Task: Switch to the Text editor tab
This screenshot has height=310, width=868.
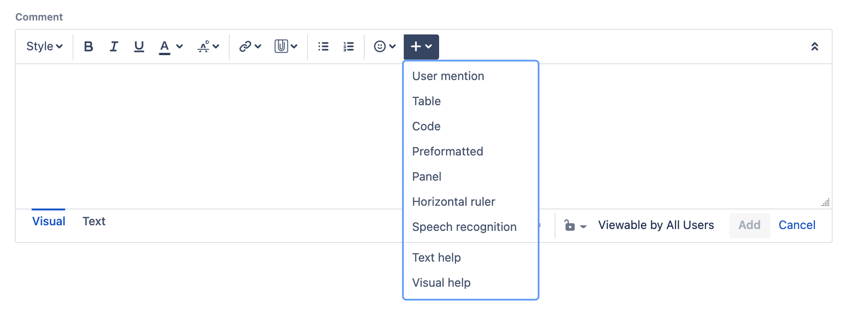Action: coord(94,221)
